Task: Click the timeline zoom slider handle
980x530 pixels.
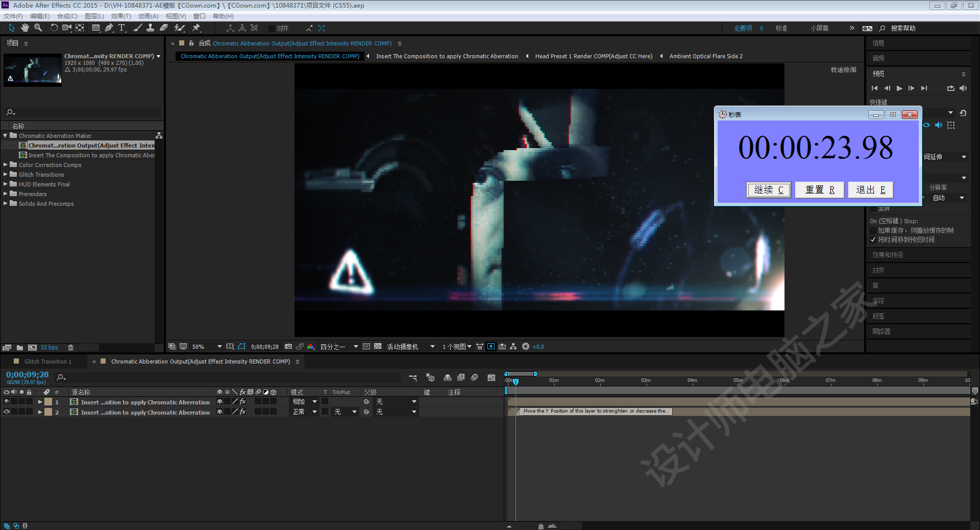Action: pos(541,526)
